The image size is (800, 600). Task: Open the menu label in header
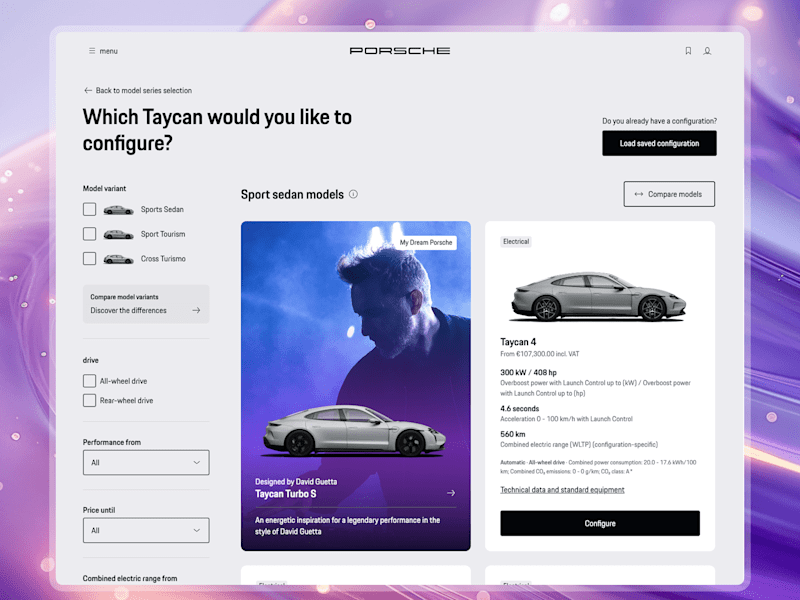tap(108, 51)
